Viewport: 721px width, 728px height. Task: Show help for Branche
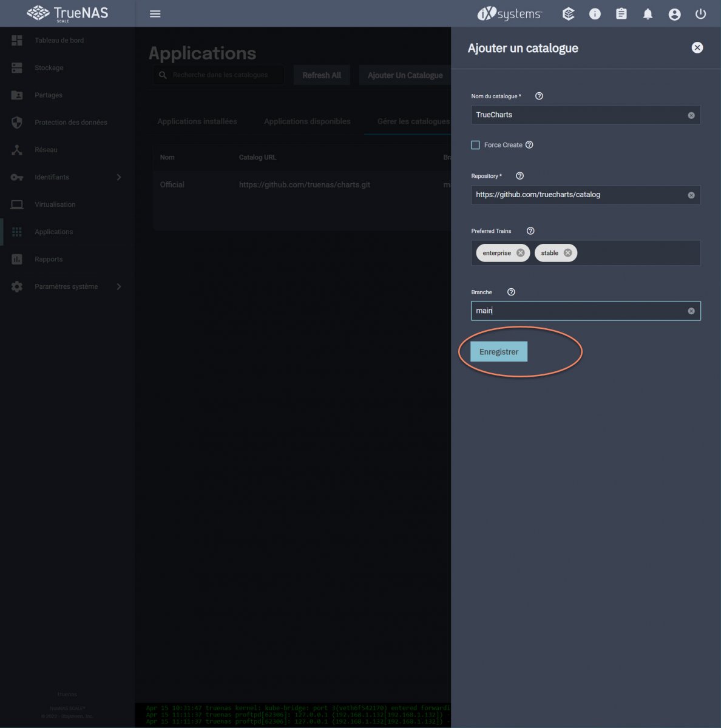(x=511, y=292)
